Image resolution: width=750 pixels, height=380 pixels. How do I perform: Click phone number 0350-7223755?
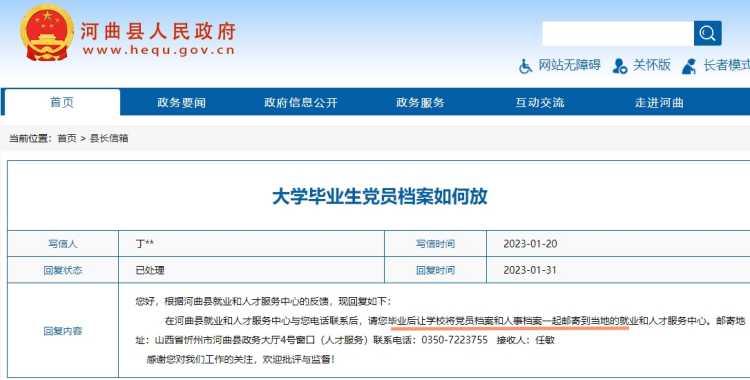[454, 340]
